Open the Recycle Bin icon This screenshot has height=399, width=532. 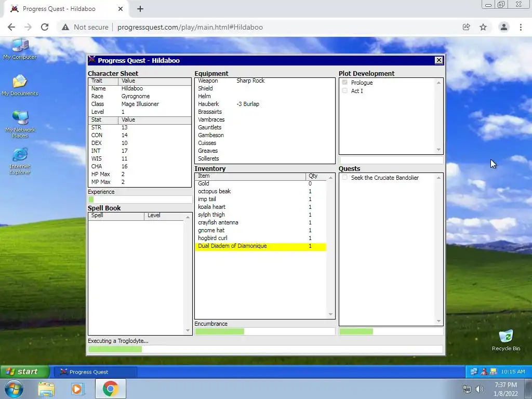pos(506,340)
